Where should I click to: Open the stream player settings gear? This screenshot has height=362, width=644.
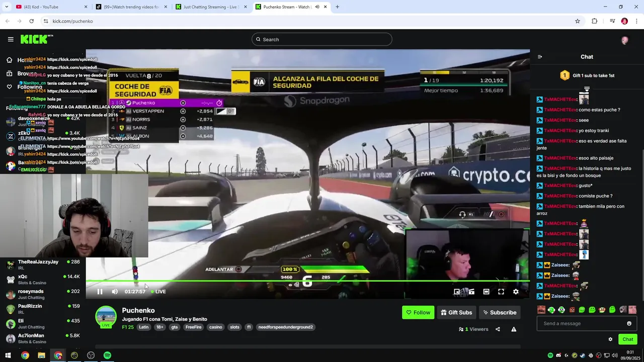516,292
